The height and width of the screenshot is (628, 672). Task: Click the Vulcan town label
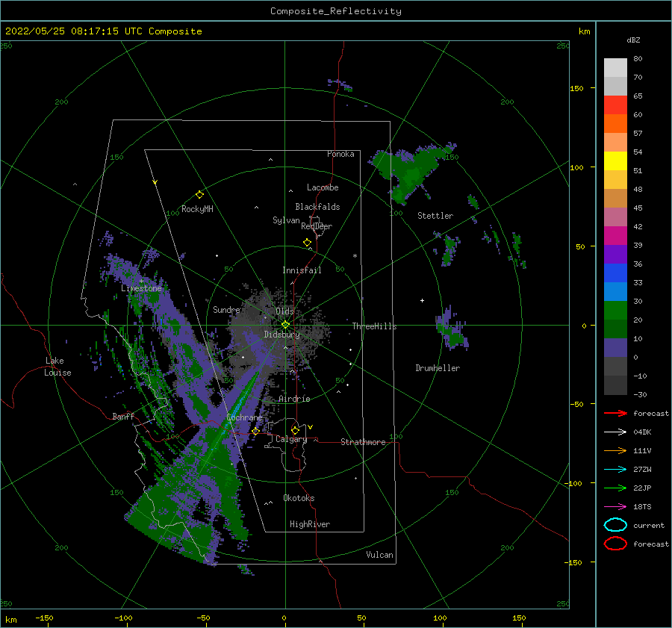click(379, 555)
